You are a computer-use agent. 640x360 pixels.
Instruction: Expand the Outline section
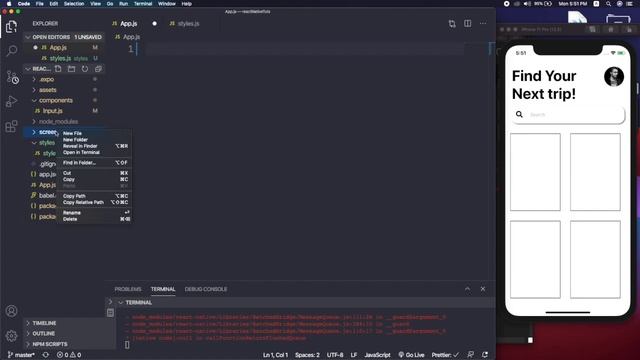point(43,334)
